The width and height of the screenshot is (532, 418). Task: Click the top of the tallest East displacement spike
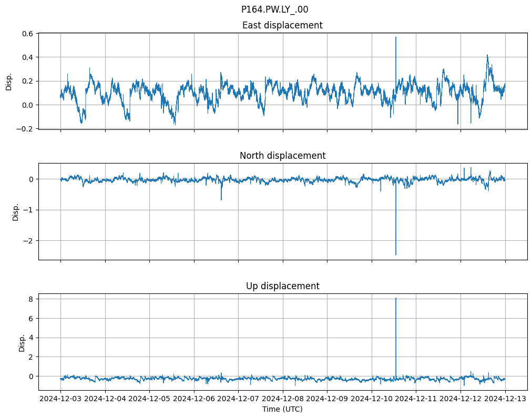pyautogui.click(x=396, y=37)
